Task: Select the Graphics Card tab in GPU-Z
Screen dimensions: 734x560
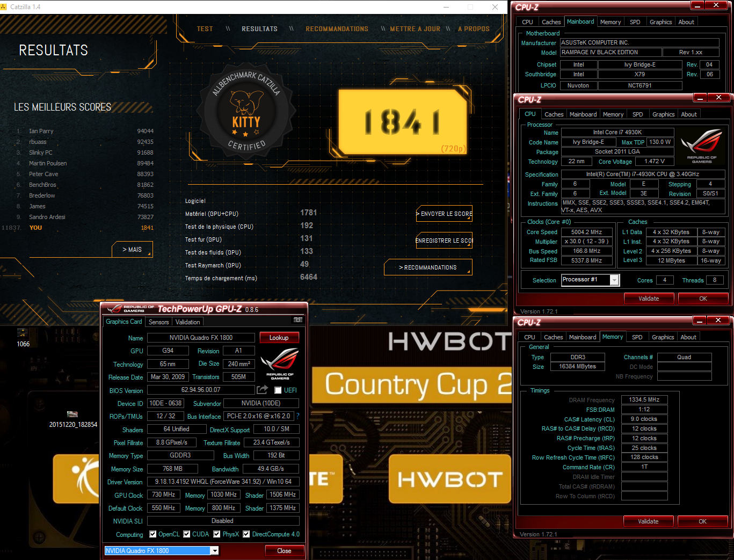Action: click(x=124, y=322)
